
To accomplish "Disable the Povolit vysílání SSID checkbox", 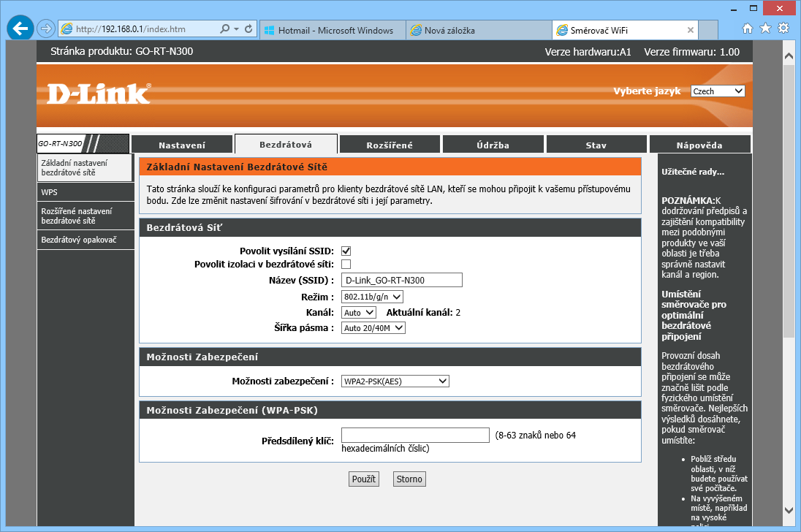I will (346, 251).
